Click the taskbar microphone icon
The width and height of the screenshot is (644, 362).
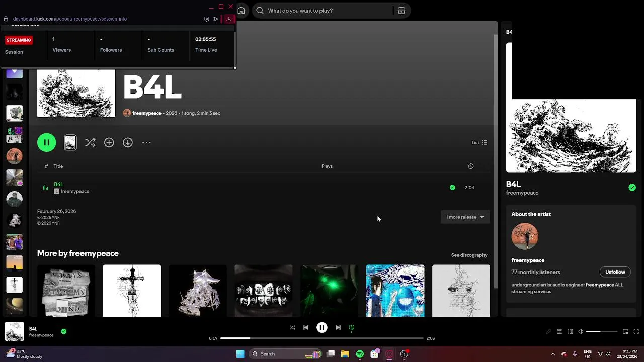coord(575,354)
